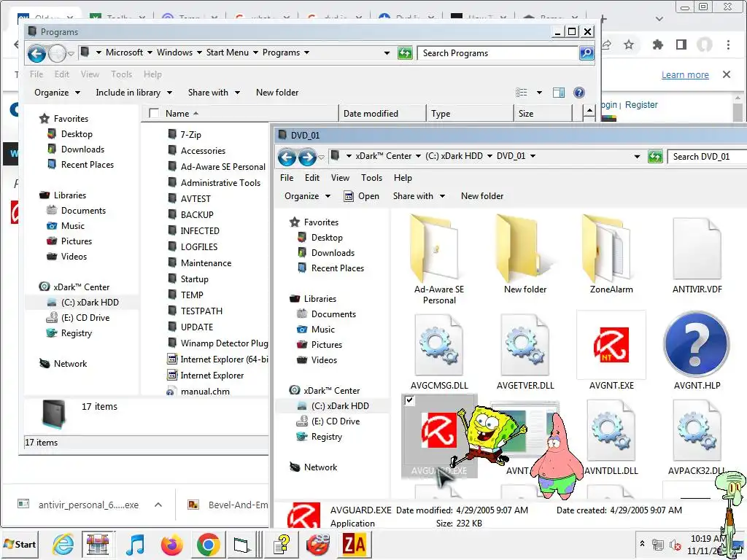The height and width of the screenshot is (560, 747).
Task: Click the Start button
Action: pos(20,544)
